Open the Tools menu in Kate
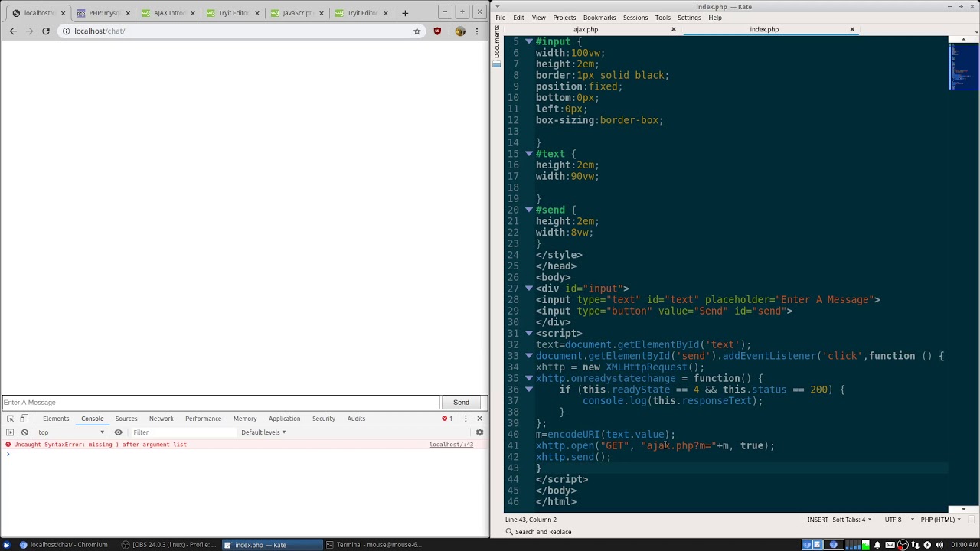Viewport: 980px width, 551px height. (x=662, y=18)
